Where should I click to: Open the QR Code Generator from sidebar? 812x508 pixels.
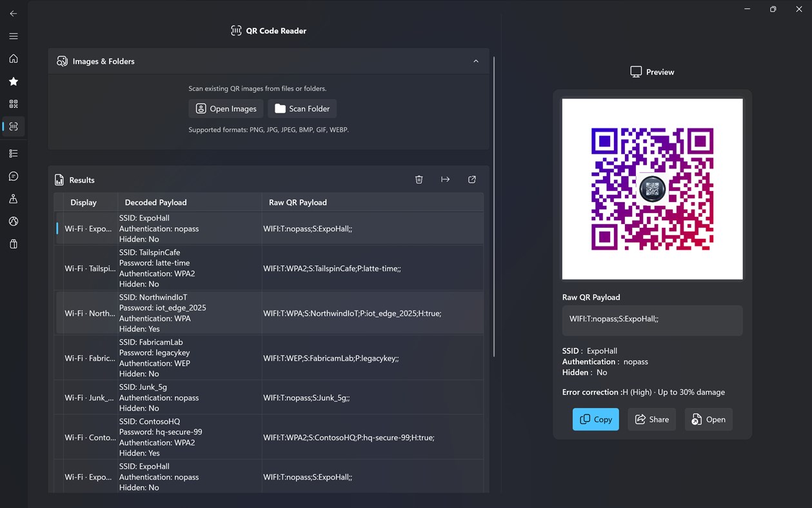(x=13, y=103)
